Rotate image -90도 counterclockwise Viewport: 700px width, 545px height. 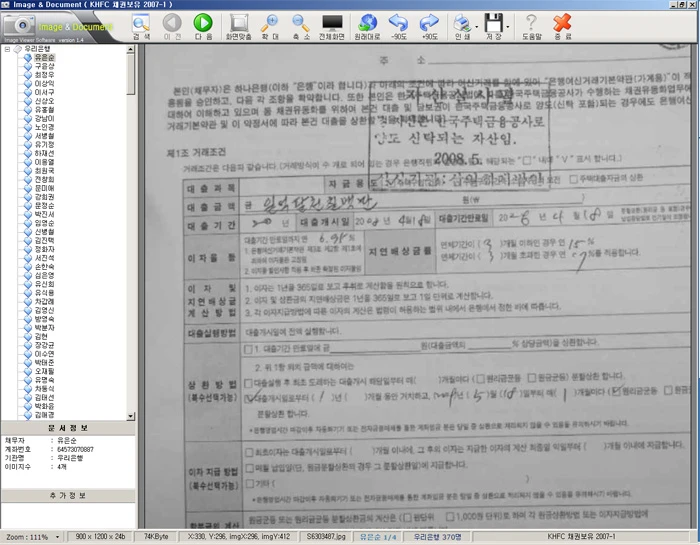398,26
